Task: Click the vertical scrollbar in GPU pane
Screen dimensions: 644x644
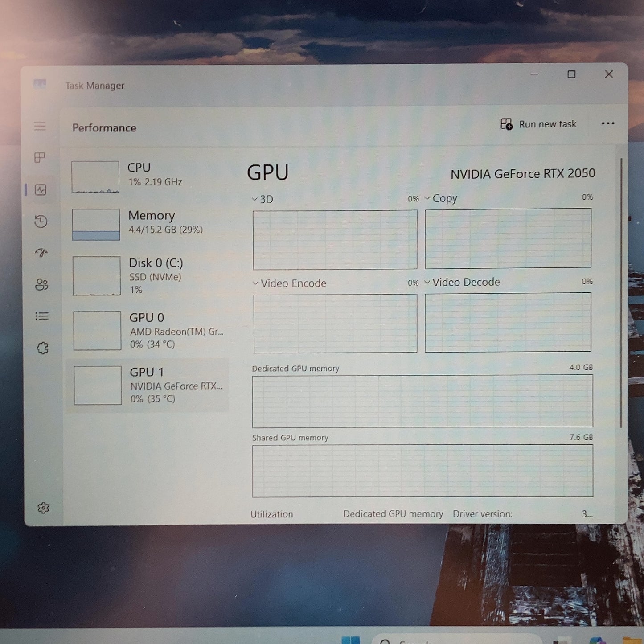Action: pos(621,293)
